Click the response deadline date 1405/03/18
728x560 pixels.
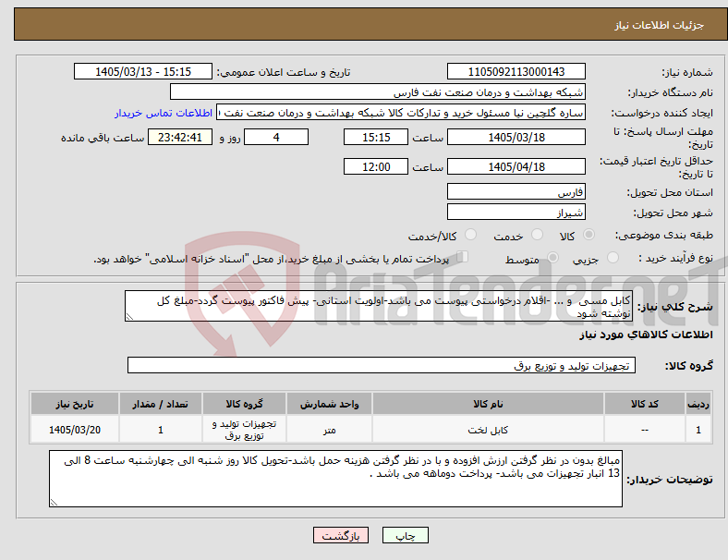(x=516, y=137)
